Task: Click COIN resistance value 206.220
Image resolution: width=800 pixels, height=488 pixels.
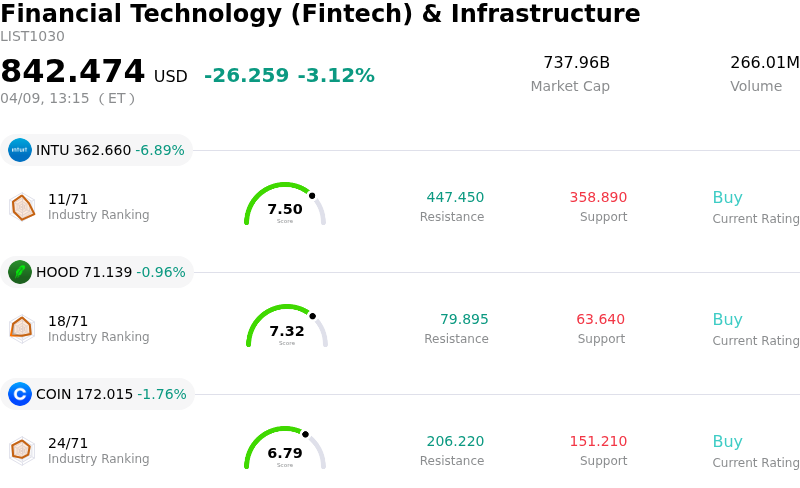Action: pyautogui.click(x=455, y=442)
